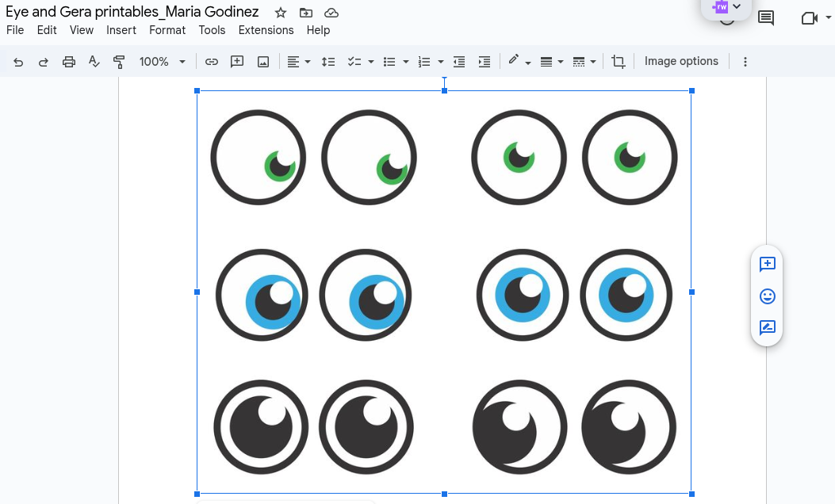Click the Image options button
This screenshot has height=504, width=835.
(681, 61)
